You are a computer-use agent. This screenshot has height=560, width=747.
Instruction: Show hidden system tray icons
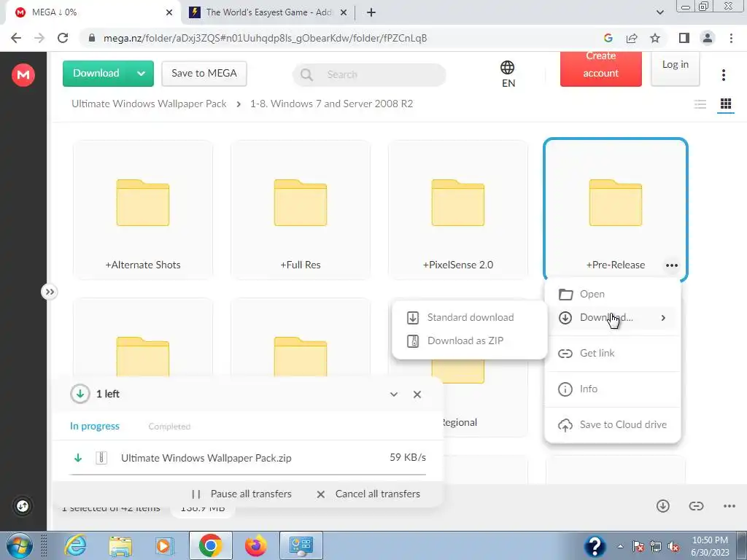coord(620,546)
